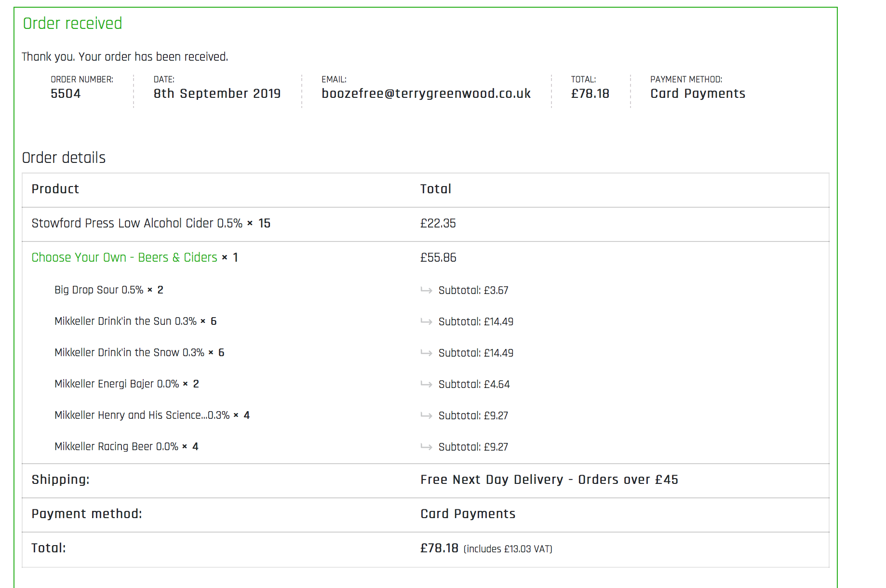The height and width of the screenshot is (588, 886).
Task: Click the arrow beside Henry and His Science subtotal
Action: click(426, 415)
